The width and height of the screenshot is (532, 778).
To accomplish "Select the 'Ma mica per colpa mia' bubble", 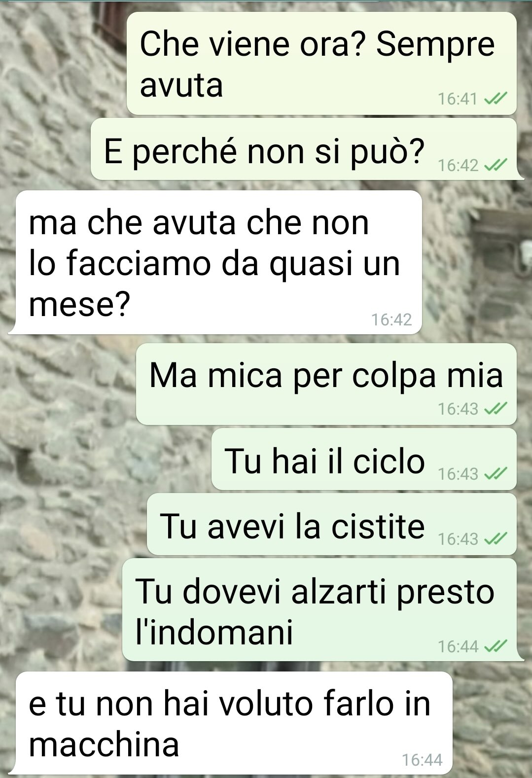I will pos(326,384).
